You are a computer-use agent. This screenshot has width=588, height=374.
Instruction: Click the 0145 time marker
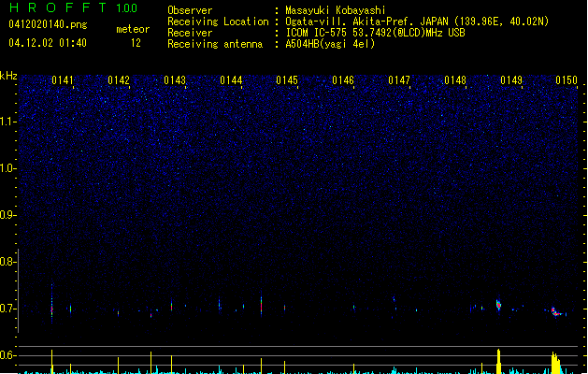click(287, 80)
